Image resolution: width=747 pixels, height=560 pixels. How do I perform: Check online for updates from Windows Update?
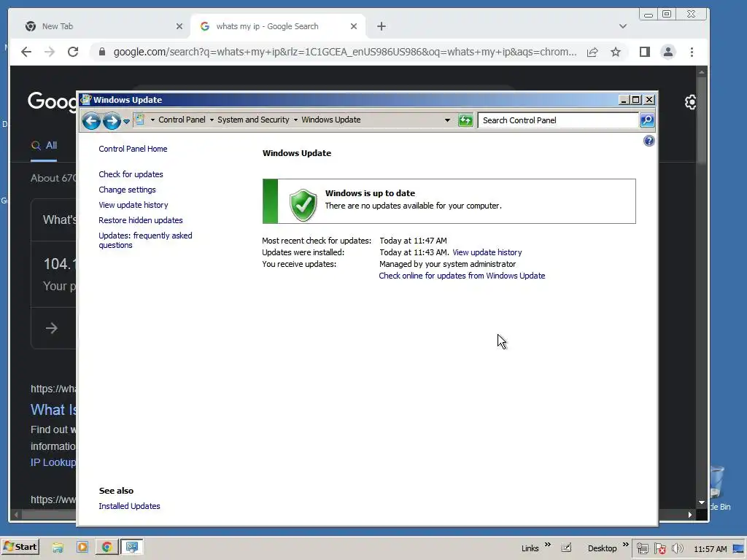pos(462,276)
